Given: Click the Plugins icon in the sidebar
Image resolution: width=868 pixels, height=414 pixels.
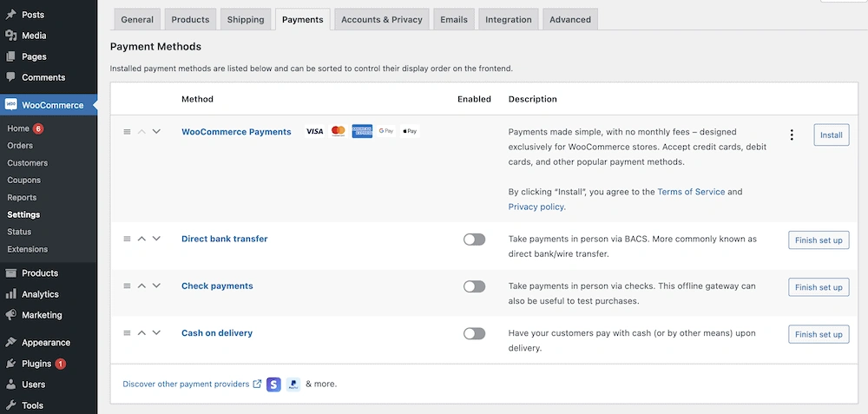Looking at the screenshot, I should [10, 364].
